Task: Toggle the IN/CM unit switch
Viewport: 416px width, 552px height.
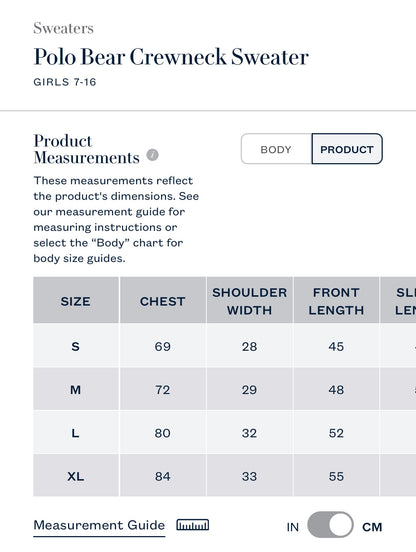Action: [330, 525]
